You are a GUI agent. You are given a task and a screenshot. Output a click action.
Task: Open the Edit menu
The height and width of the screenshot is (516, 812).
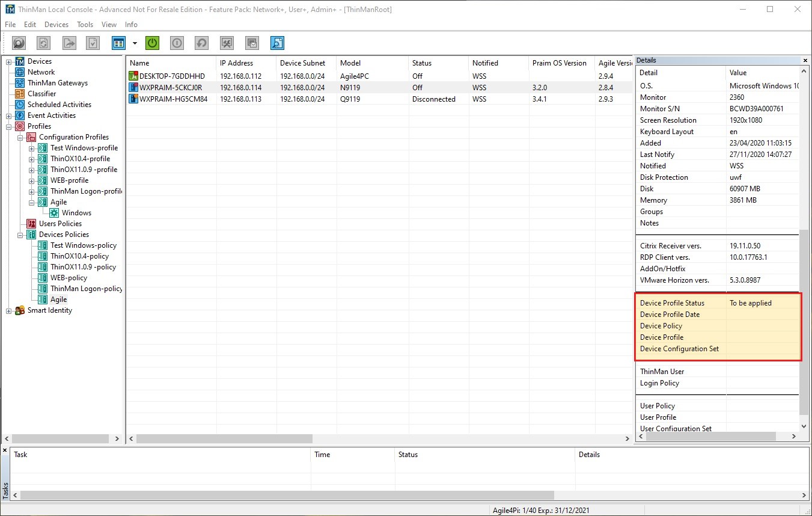30,25
